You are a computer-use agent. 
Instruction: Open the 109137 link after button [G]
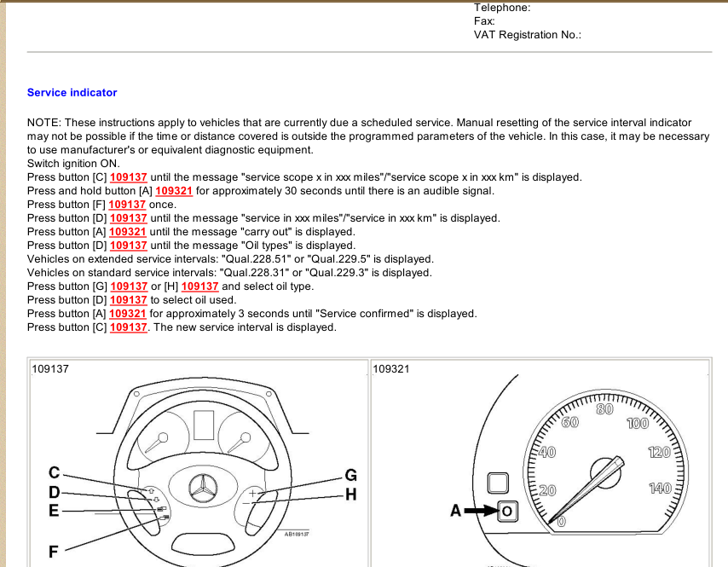(129, 286)
